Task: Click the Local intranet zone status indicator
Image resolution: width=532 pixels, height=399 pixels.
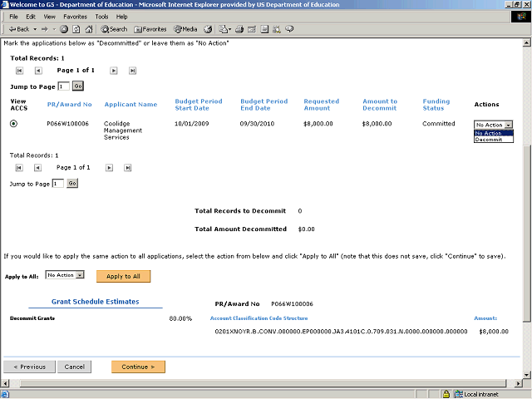Action: point(476,394)
